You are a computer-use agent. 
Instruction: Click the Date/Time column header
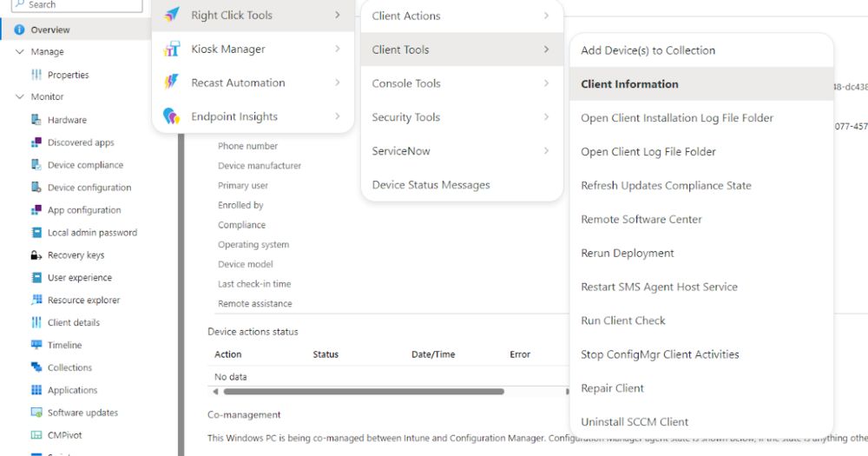[x=433, y=354]
